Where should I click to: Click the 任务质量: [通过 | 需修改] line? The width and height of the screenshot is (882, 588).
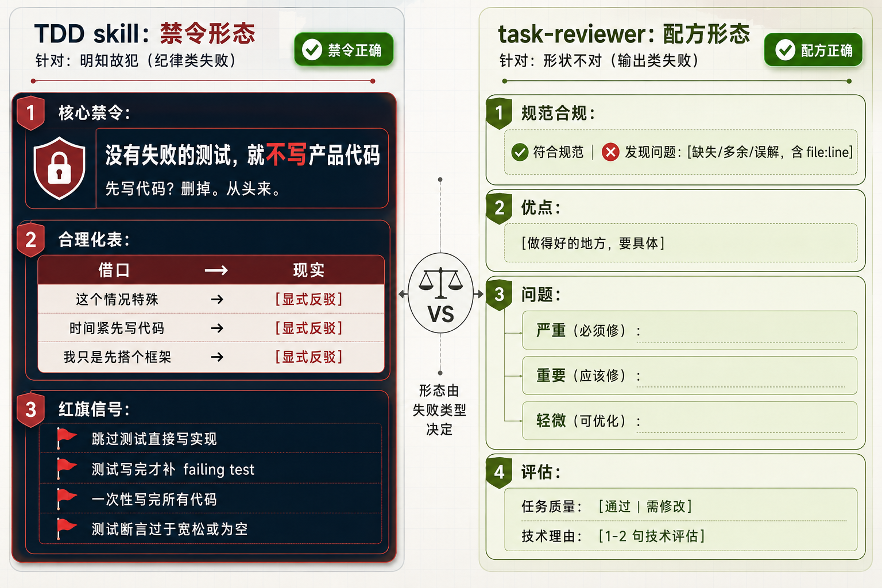click(607, 506)
